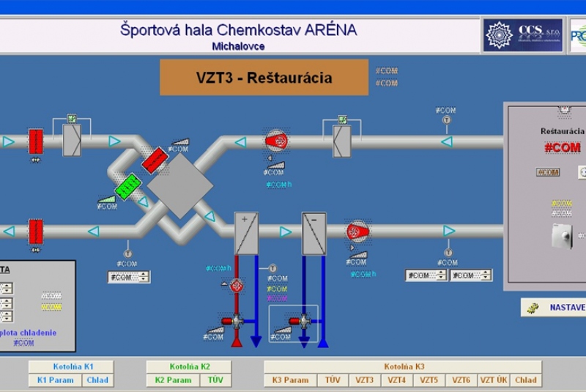586x392 pixels.
Task: Open the K2 TÚV page
Action: [x=215, y=380]
